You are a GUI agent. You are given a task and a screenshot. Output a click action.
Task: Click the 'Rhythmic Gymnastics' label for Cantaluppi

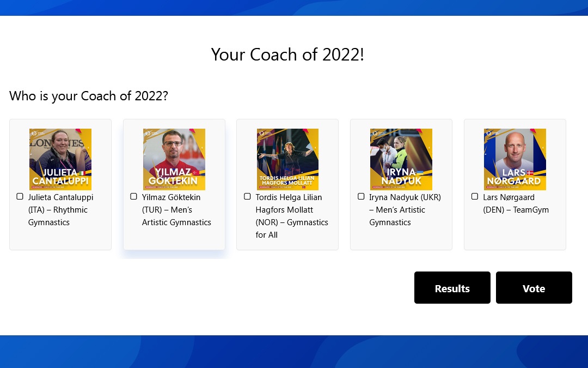[x=58, y=216]
